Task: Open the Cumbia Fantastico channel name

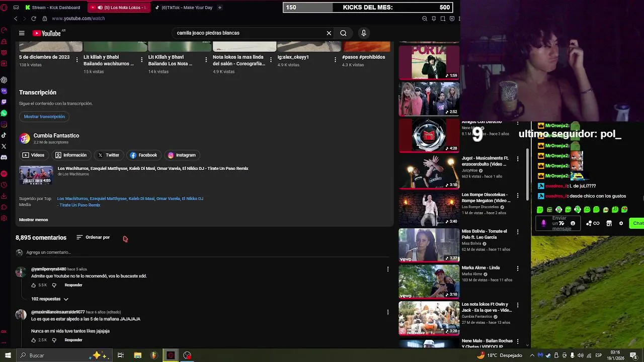Action: 56,136
